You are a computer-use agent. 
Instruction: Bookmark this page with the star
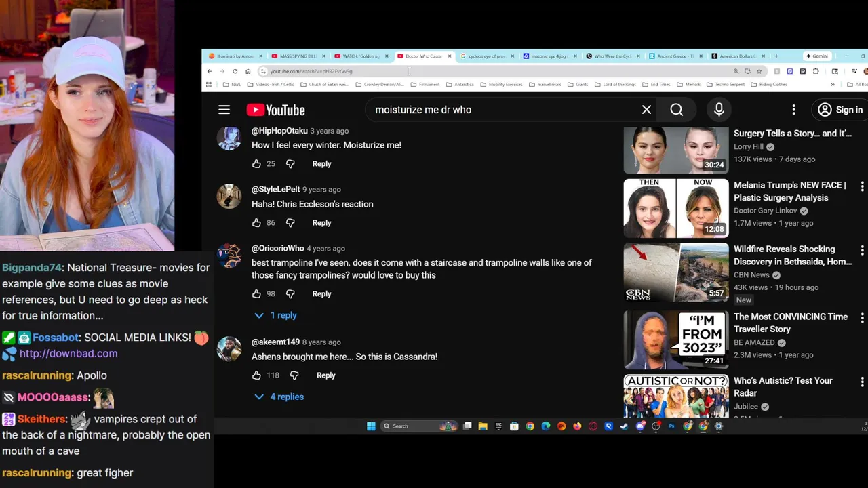point(759,71)
